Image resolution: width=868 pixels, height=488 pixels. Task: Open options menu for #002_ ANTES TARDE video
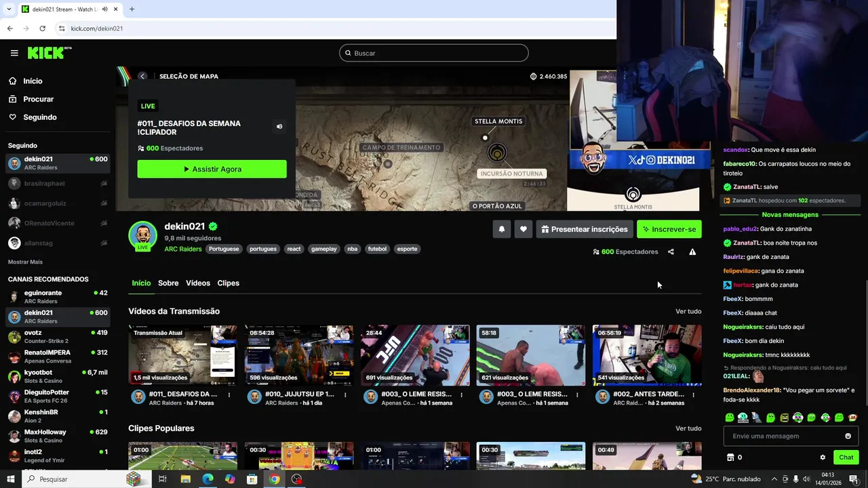(693, 394)
